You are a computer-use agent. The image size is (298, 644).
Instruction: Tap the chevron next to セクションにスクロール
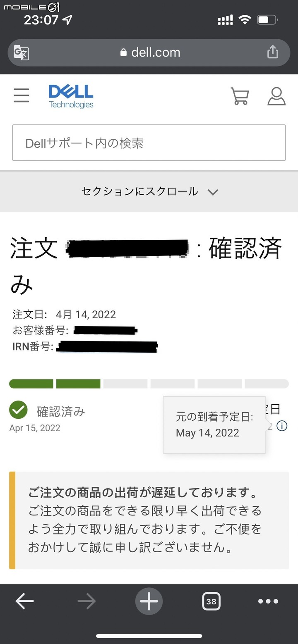coord(213,192)
